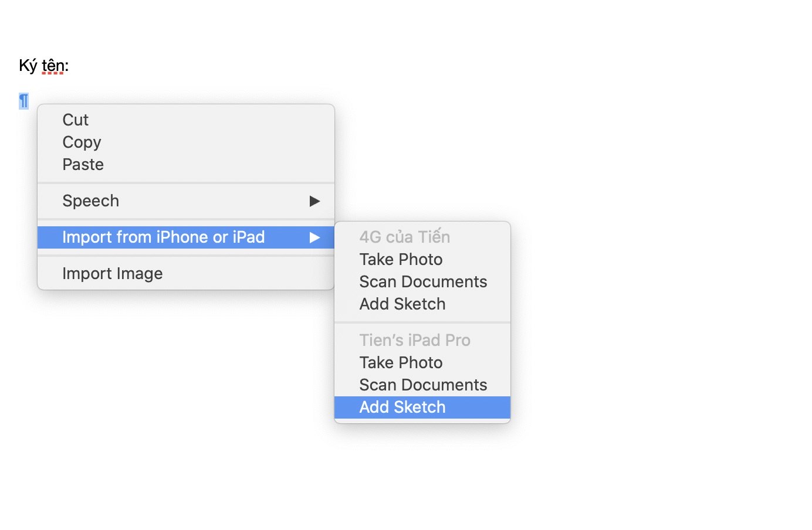Take Photo using 4G của Tiến

pos(422,259)
